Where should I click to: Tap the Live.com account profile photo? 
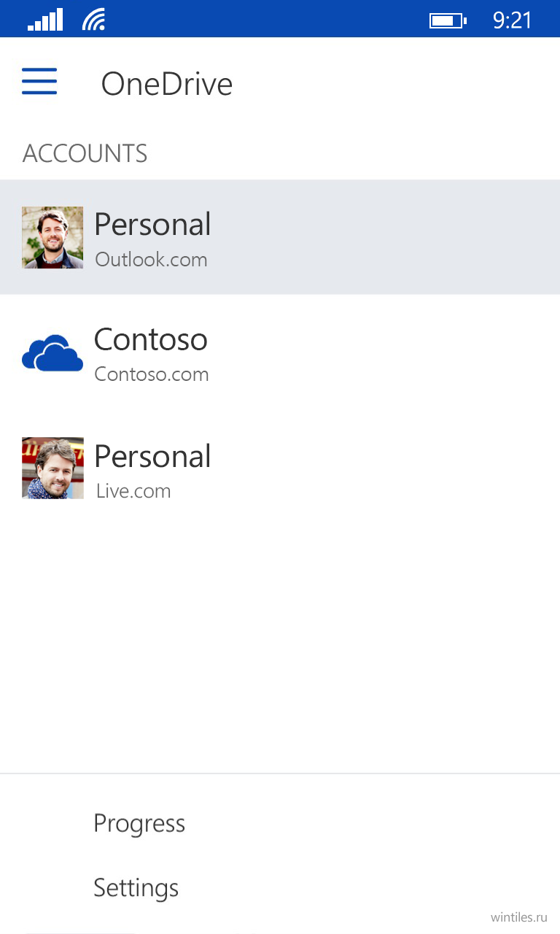(52, 468)
